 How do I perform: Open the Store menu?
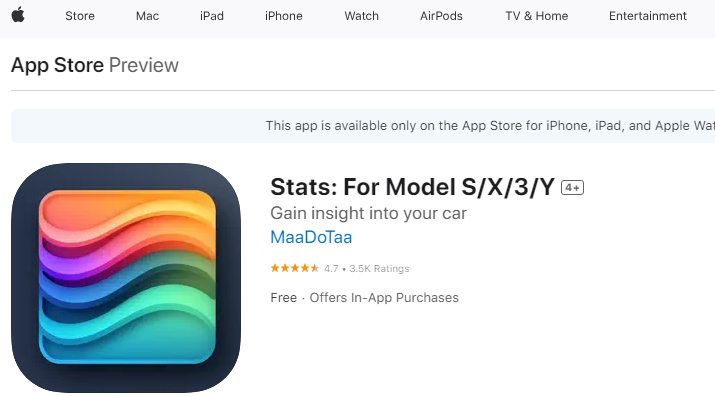[80, 16]
